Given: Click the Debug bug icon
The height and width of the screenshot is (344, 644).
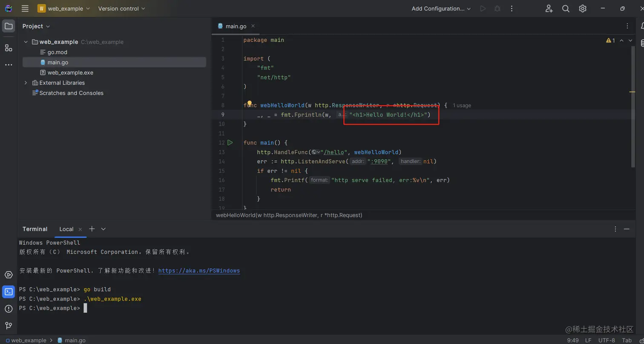Looking at the screenshot, I should [497, 9].
